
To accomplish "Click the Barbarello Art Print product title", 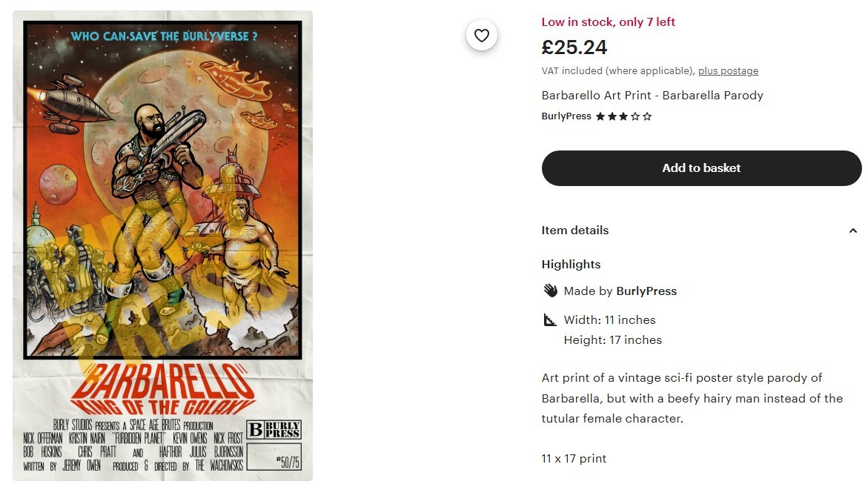I will pos(652,96).
